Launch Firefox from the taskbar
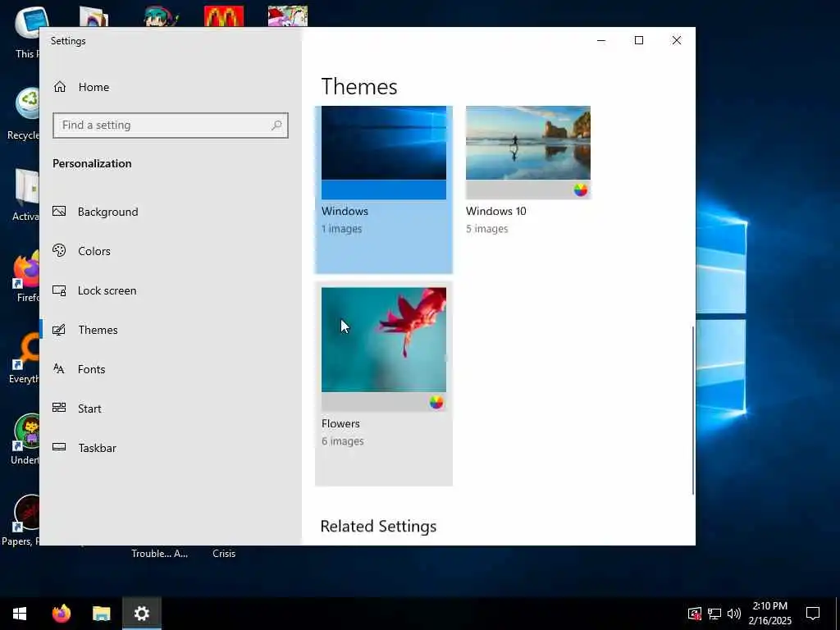The image size is (840, 630). [61, 614]
